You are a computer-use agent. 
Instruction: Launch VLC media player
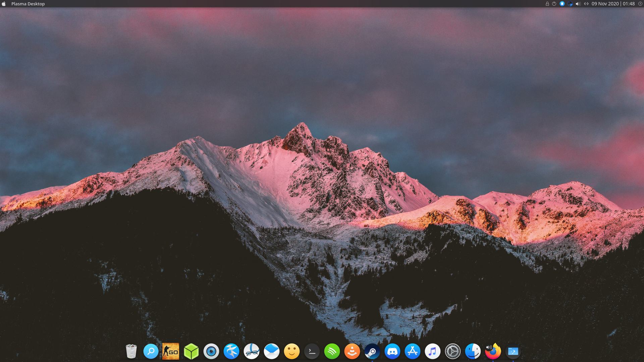coord(352,352)
